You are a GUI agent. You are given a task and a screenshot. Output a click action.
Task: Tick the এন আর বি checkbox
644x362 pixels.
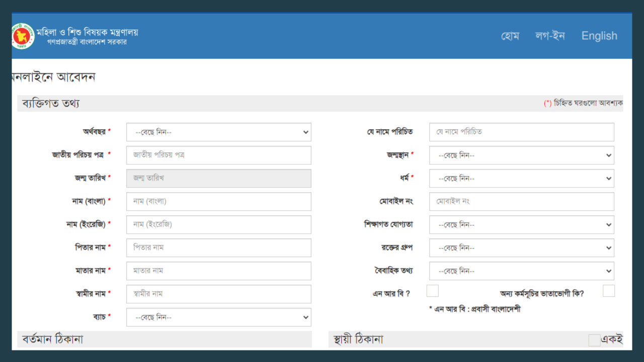click(432, 291)
